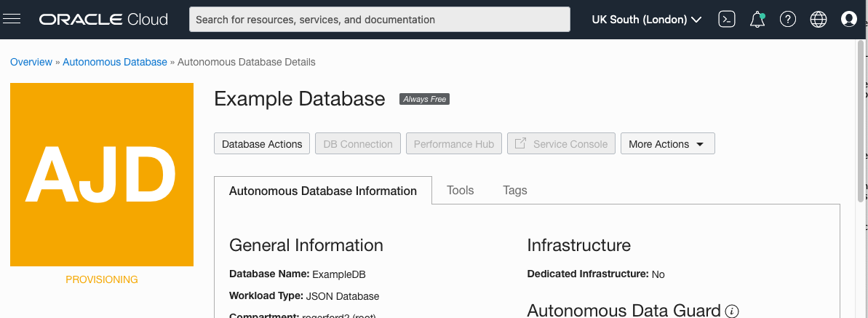Click the Database Actions button

[262, 144]
